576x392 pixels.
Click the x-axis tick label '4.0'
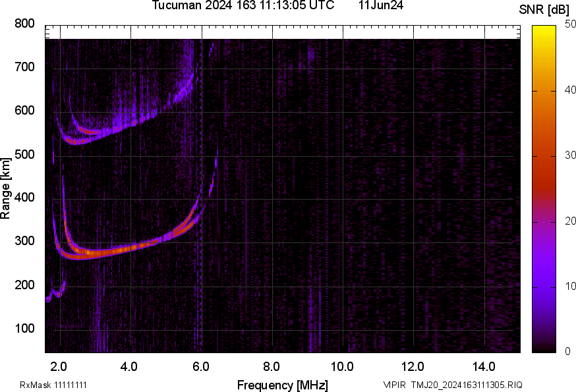click(129, 366)
